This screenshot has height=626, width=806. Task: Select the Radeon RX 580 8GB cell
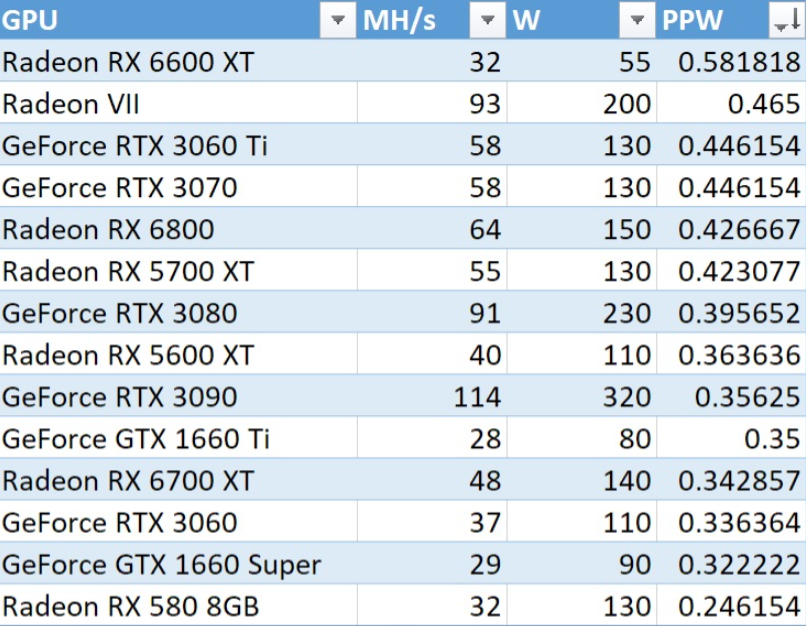pos(178,605)
